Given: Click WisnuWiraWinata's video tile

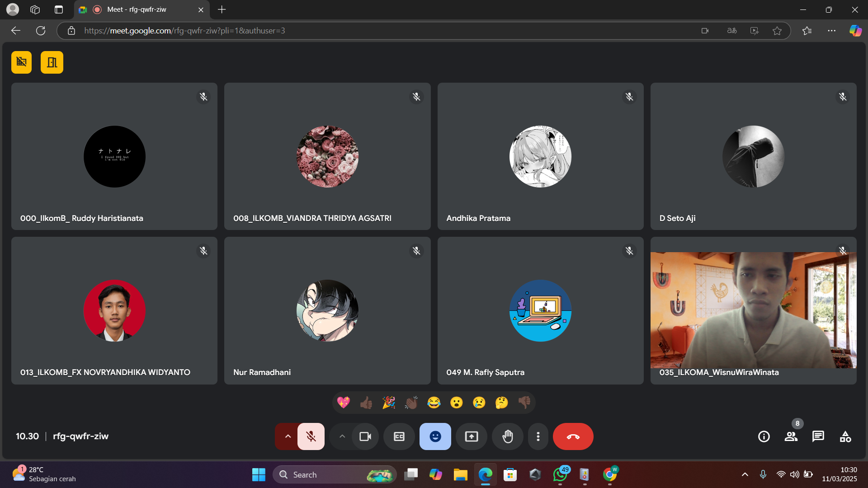Looking at the screenshot, I should coord(753,310).
